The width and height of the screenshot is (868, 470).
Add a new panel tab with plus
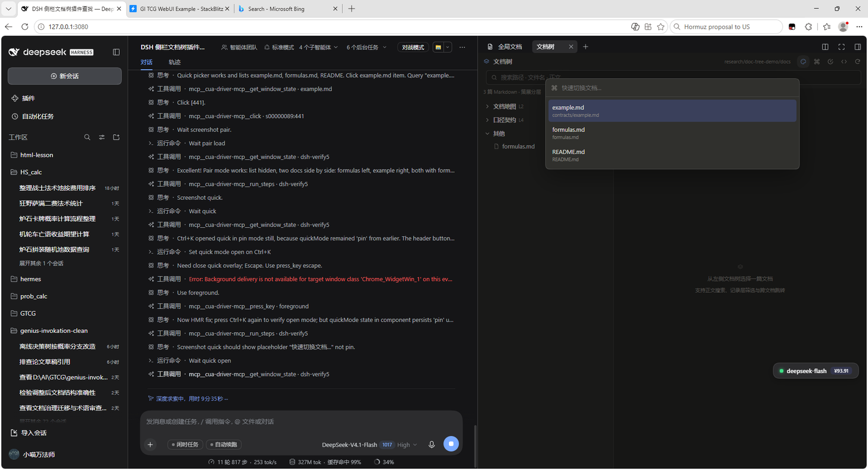[x=585, y=47]
